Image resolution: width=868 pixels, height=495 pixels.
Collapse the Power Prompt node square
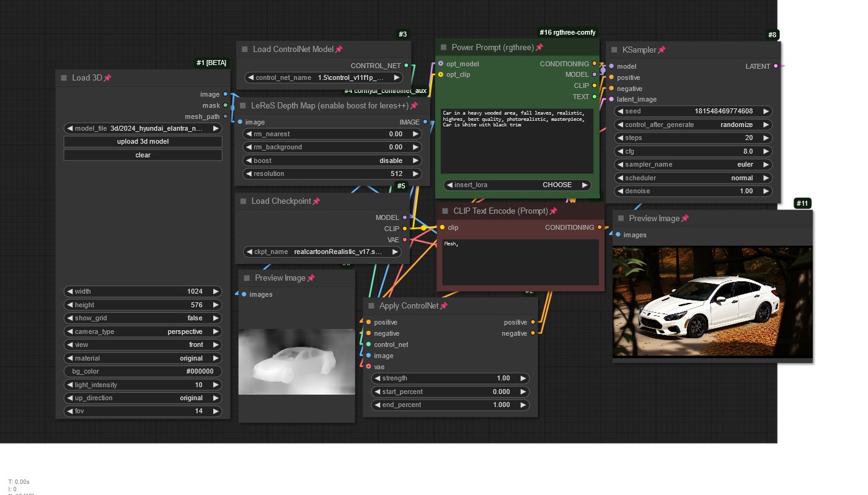[x=444, y=48]
